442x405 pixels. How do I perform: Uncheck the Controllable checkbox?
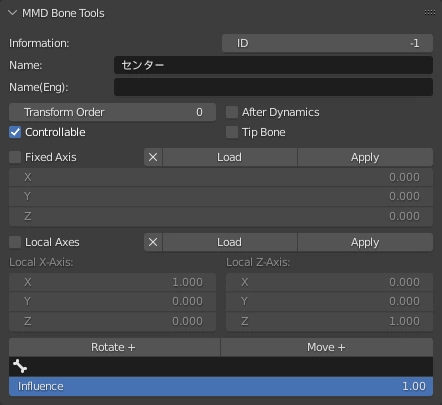[x=15, y=132]
